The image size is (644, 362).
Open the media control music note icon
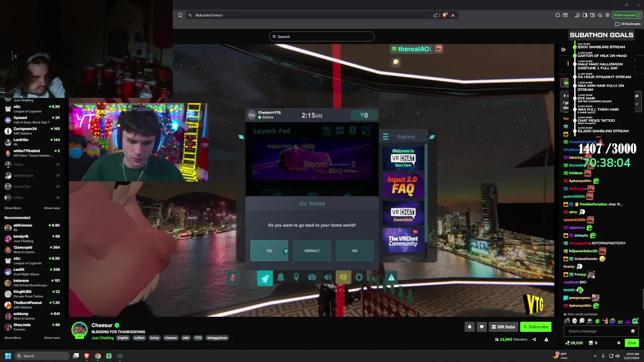click(x=577, y=15)
